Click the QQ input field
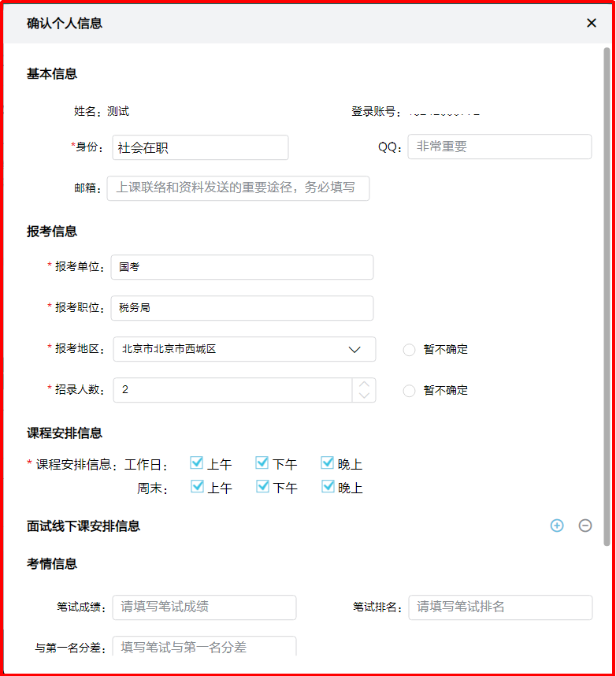The height and width of the screenshot is (676, 616). [x=499, y=147]
